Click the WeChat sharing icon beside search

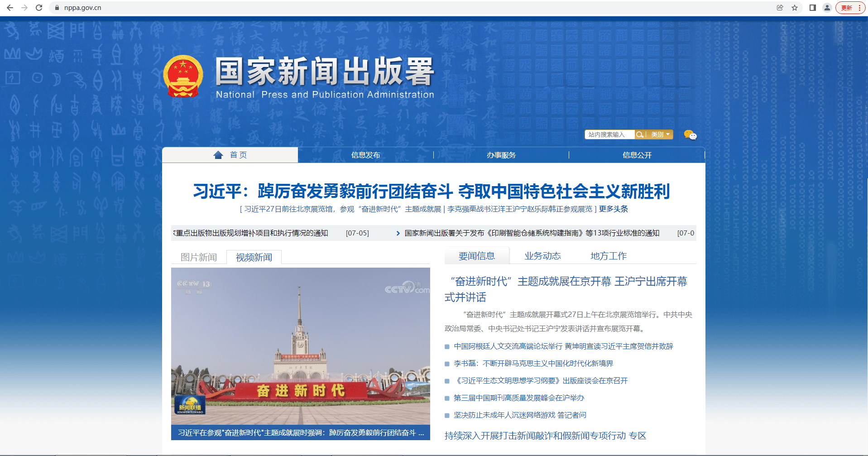click(689, 134)
